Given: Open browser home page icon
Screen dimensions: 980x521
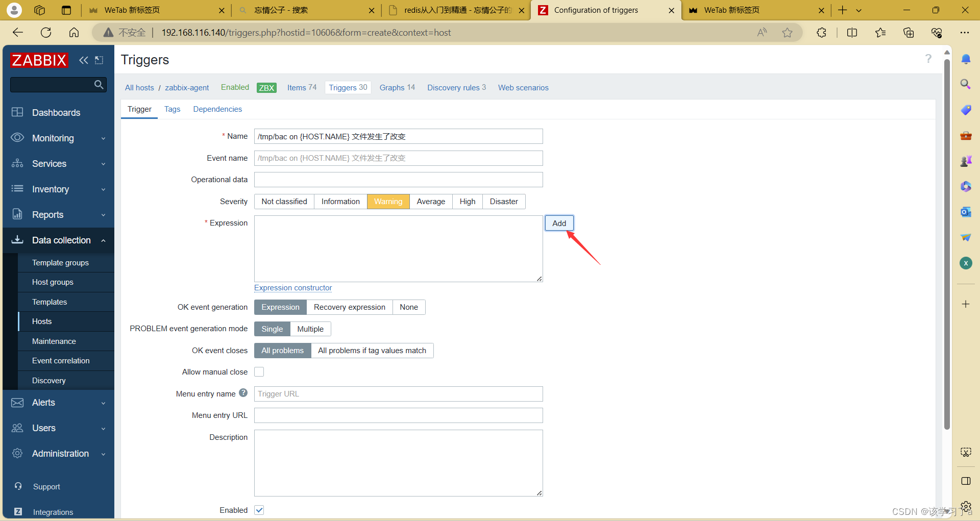Looking at the screenshot, I should [74, 33].
